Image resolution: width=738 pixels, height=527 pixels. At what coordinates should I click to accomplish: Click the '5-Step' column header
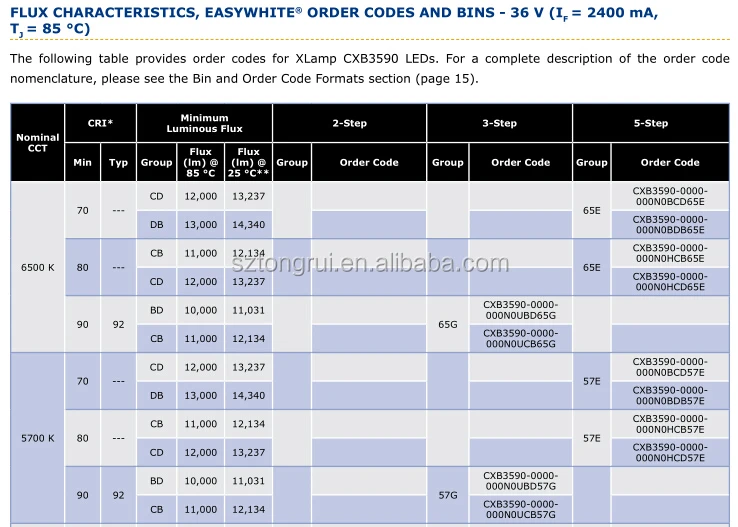tap(651, 123)
